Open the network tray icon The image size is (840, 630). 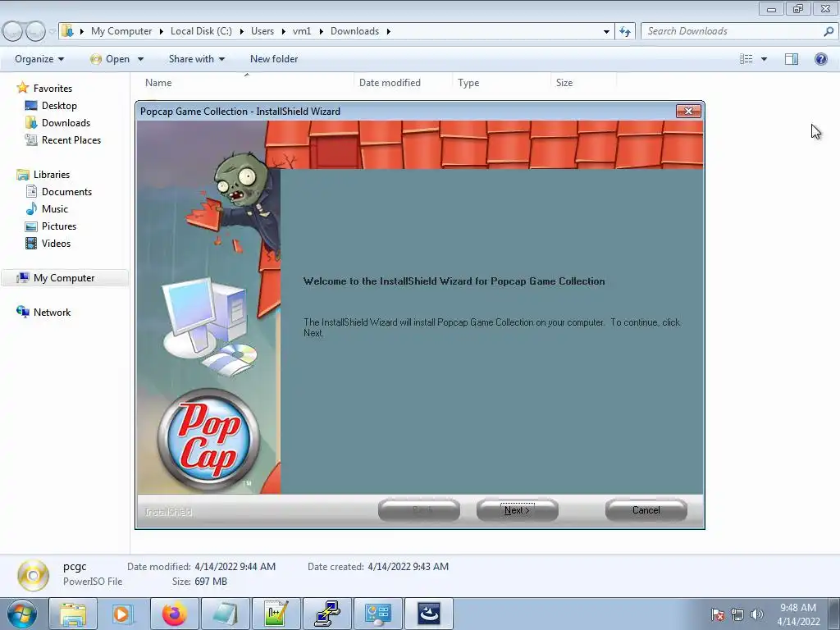737,614
